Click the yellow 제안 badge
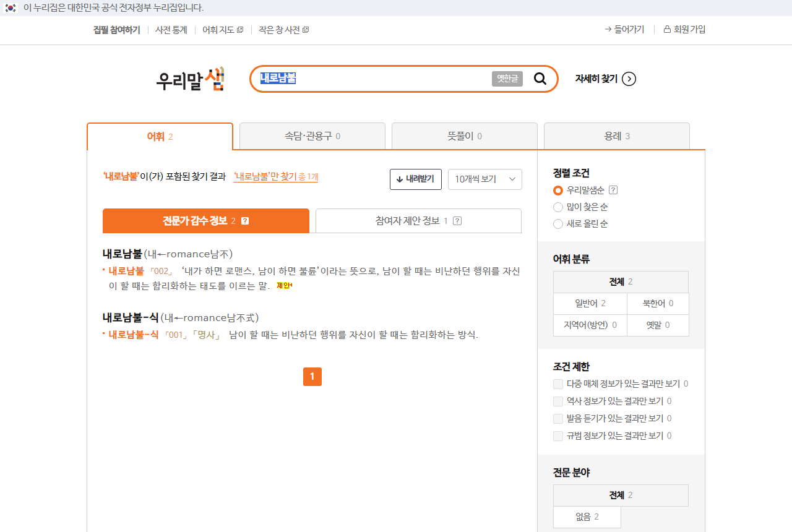792x532 pixels. coord(284,286)
